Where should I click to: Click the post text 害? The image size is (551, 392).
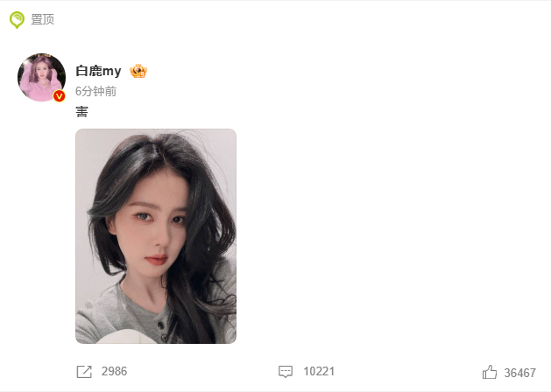81,112
